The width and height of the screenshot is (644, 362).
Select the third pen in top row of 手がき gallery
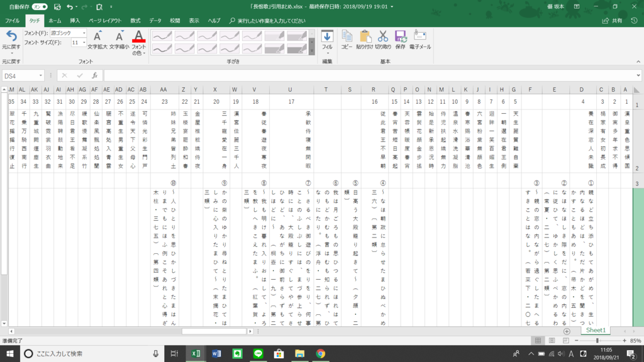pos(206,36)
